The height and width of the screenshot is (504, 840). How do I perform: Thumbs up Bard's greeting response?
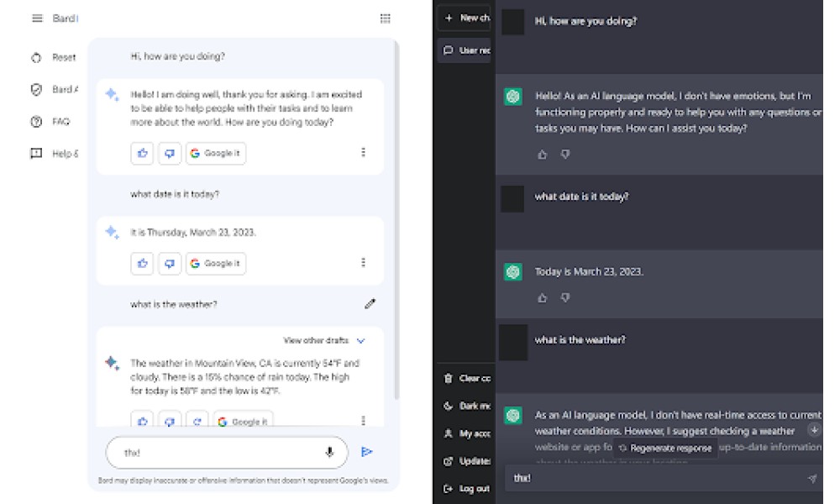tap(142, 153)
